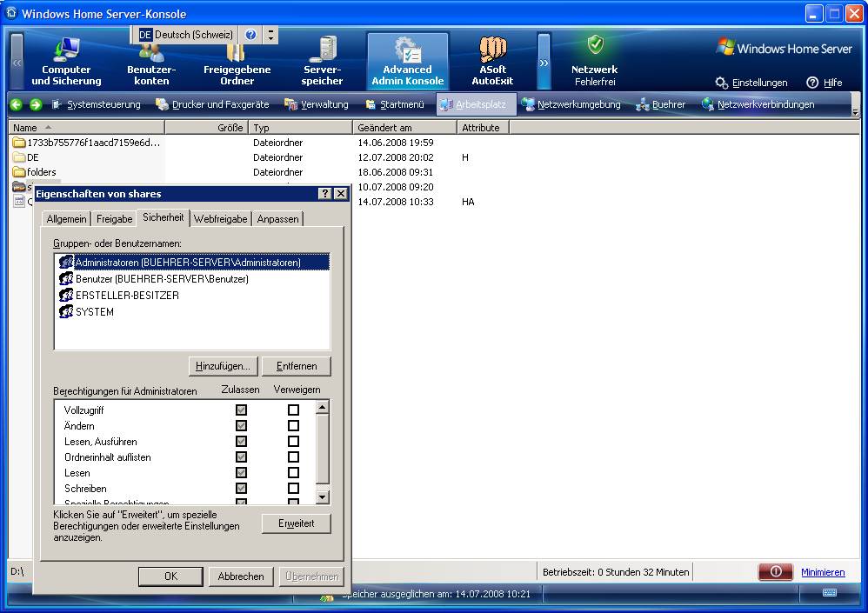Switch to Allgemein tab
The width and height of the screenshot is (868, 613).
click(x=66, y=219)
